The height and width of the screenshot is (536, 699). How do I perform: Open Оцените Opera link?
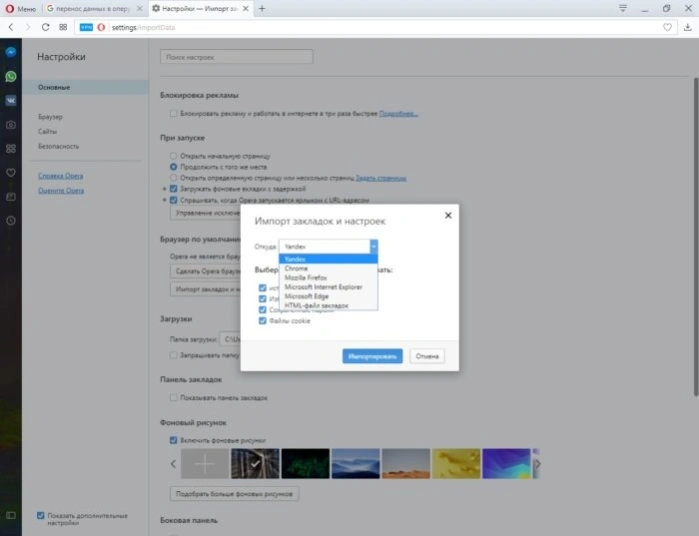(61, 190)
